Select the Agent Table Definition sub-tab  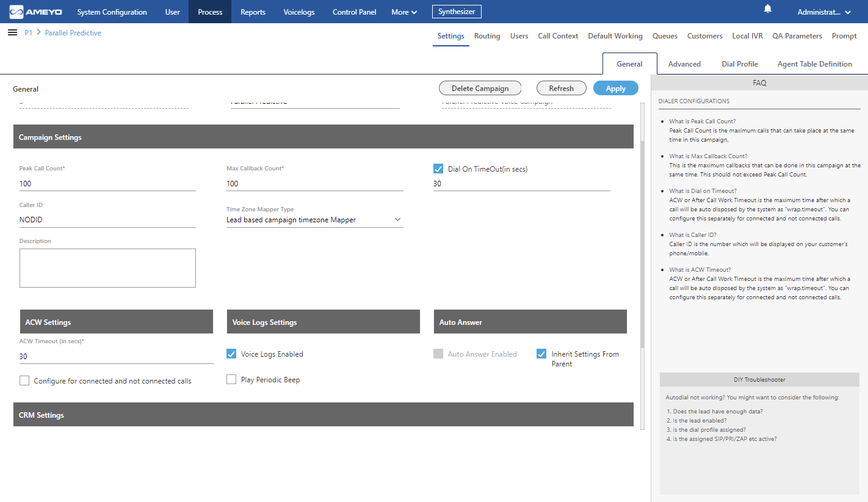pyautogui.click(x=815, y=64)
